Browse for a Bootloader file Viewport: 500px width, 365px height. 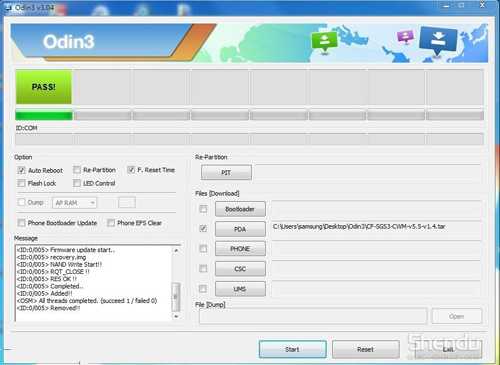point(240,209)
